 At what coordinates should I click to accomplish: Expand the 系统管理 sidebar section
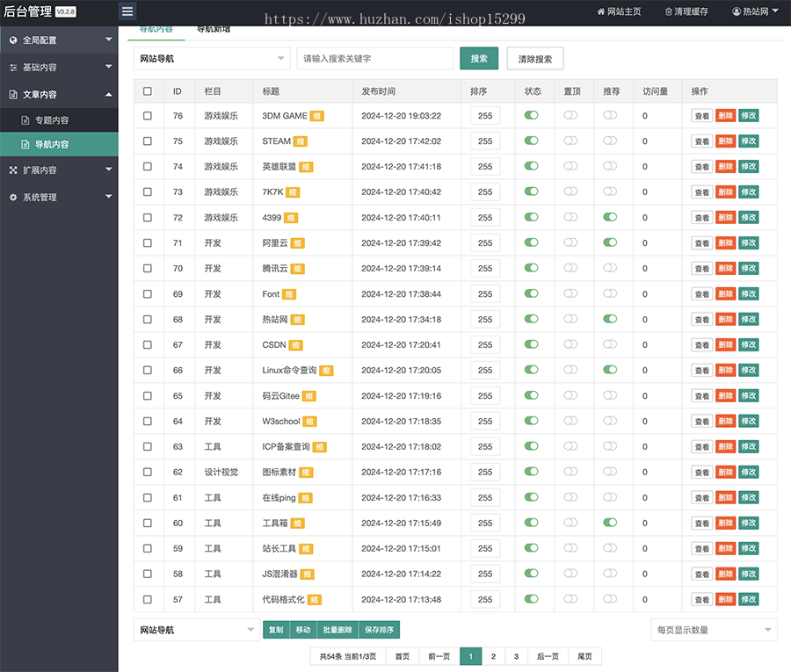tap(59, 197)
